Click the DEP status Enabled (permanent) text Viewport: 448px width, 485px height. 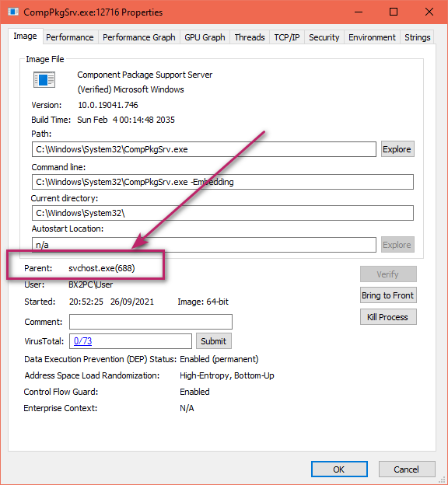219,359
